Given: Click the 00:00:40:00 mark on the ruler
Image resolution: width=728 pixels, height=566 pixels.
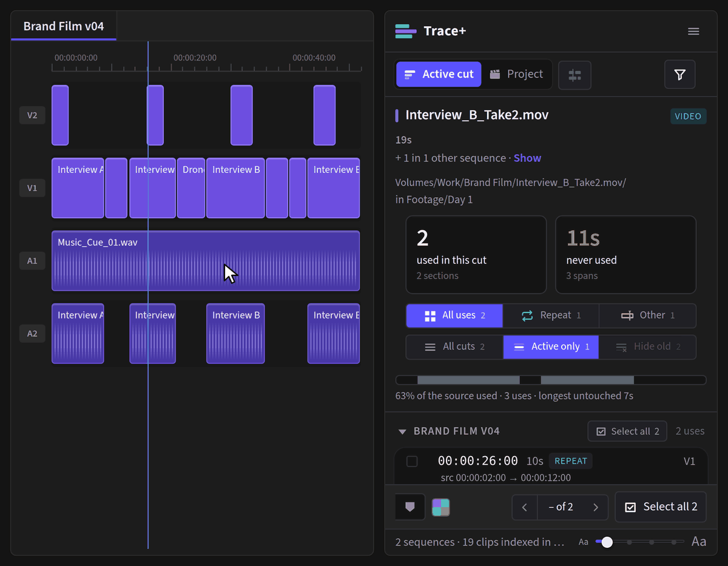Looking at the screenshot, I should click(314, 58).
